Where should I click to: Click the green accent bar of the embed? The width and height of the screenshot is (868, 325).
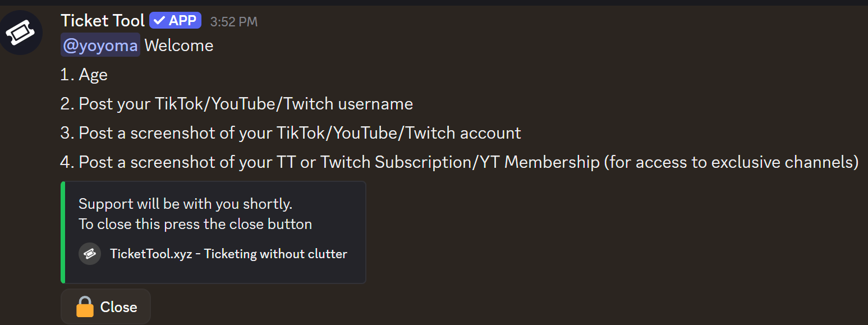[63, 232]
